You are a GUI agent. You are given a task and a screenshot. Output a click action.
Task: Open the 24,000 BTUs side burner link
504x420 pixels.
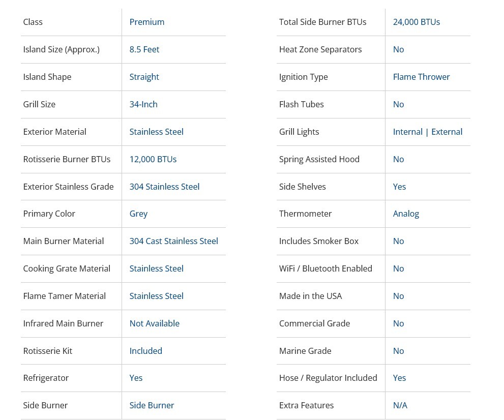point(416,22)
